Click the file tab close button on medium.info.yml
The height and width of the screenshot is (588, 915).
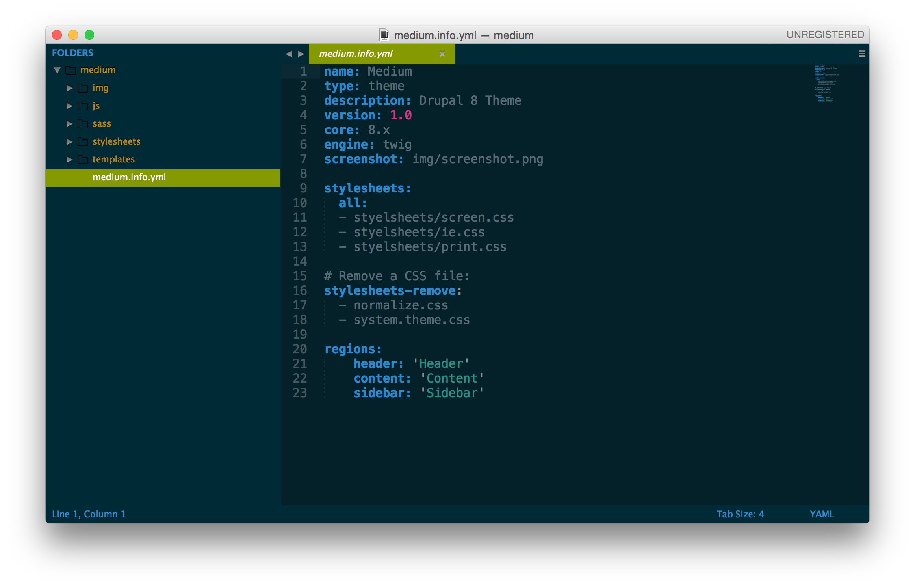(x=444, y=55)
